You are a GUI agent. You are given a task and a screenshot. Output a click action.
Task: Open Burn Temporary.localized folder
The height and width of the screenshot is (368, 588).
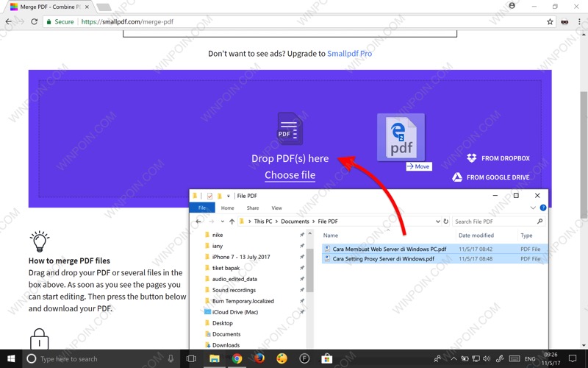pyautogui.click(x=243, y=301)
